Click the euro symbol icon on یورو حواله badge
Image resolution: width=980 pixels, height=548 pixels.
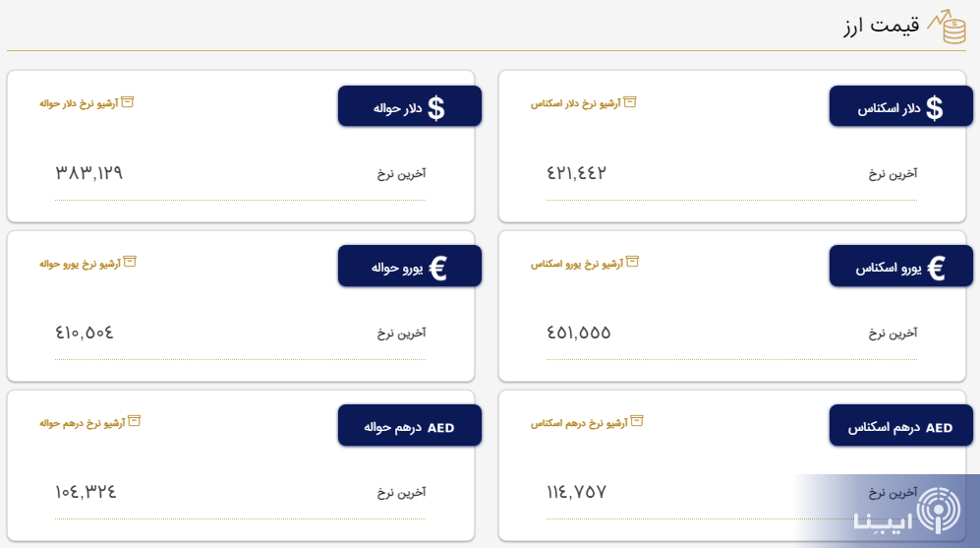click(437, 268)
